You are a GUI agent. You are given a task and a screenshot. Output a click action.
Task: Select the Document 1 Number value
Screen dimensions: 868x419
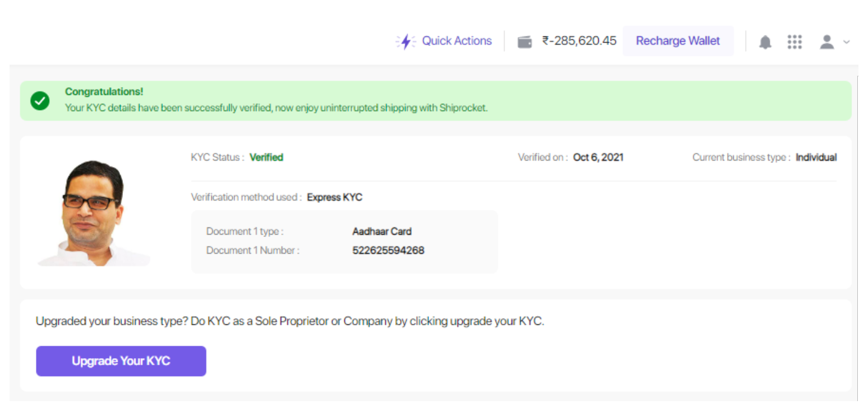pos(389,251)
